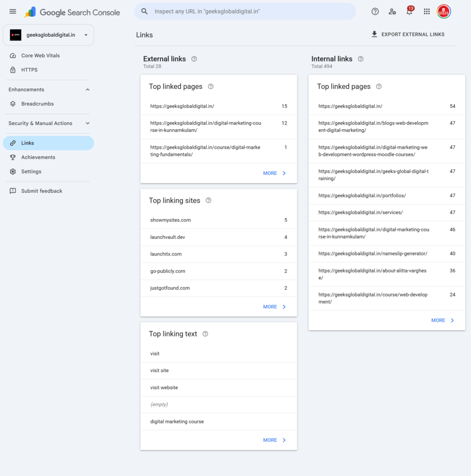Click the Submit feedback icon

pyautogui.click(x=13, y=191)
